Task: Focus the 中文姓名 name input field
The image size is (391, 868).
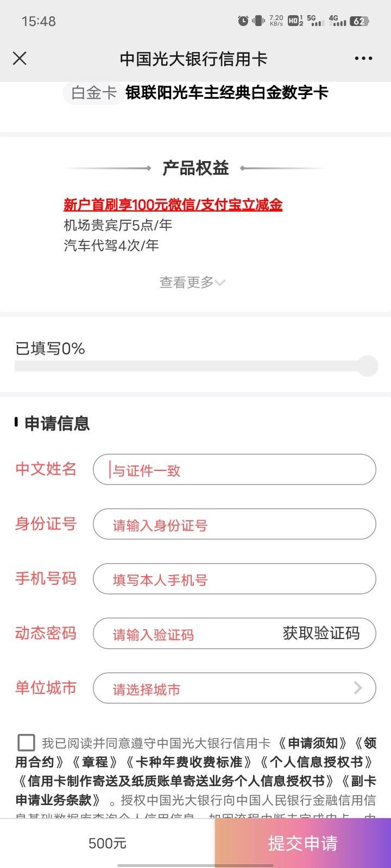Action: point(235,470)
